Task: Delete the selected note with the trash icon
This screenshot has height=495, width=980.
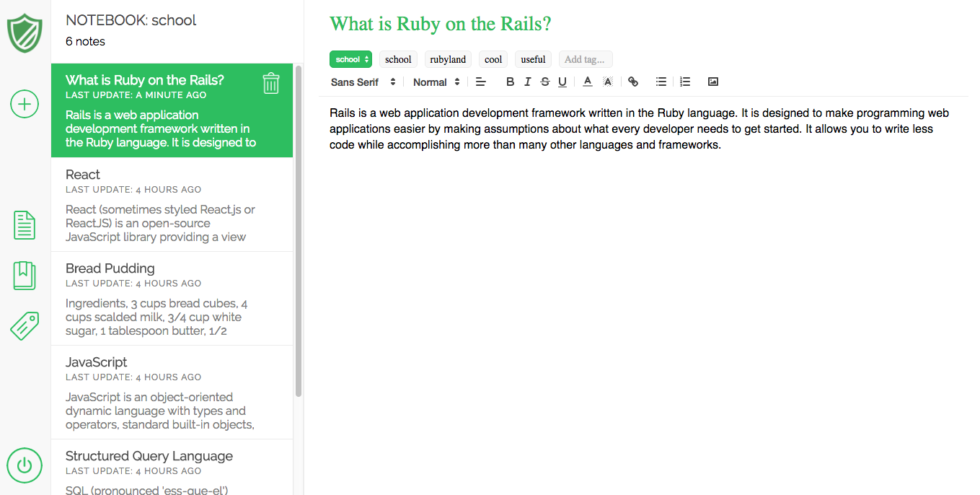Action: click(271, 83)
